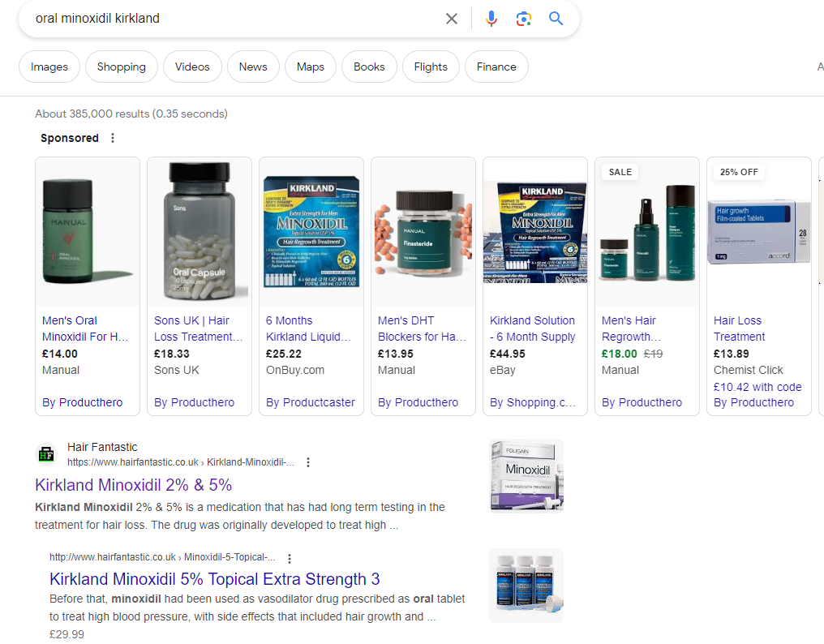824x644 pixels.
Task: Click the £29.99 price under Kirkland result
Action: (67, 634)
